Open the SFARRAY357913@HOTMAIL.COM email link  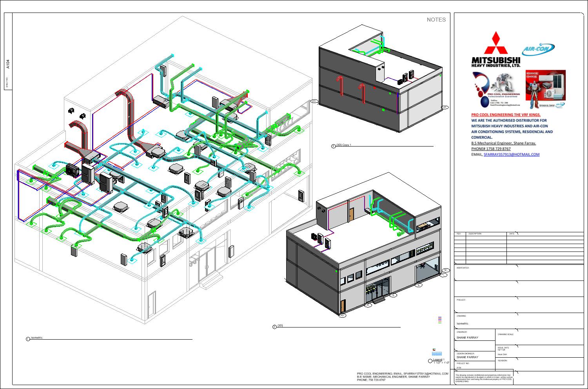coord(511,154)
